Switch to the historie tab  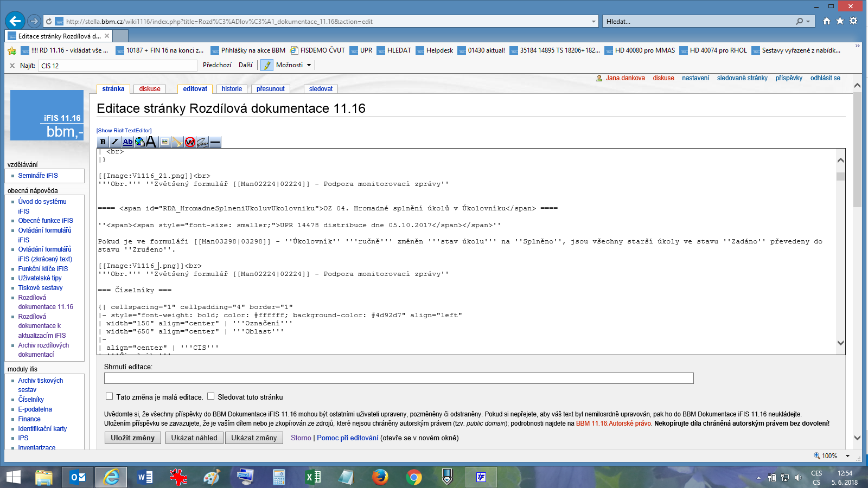[232, 89]
